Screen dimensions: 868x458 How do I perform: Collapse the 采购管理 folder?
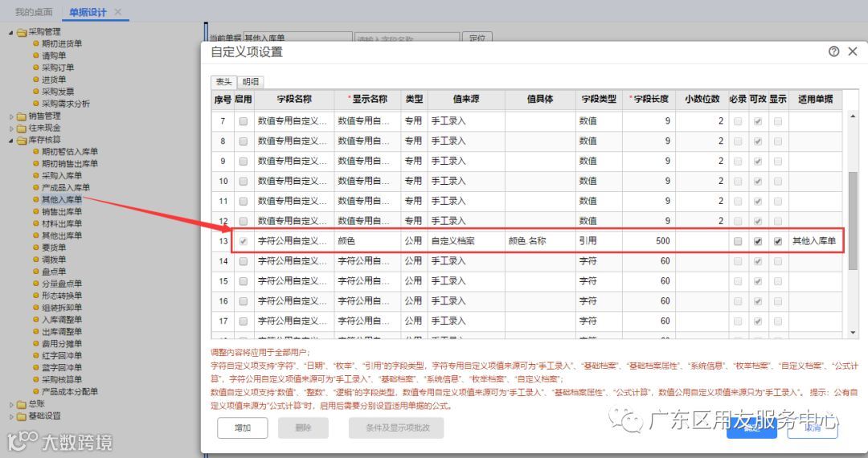point(10,32)
